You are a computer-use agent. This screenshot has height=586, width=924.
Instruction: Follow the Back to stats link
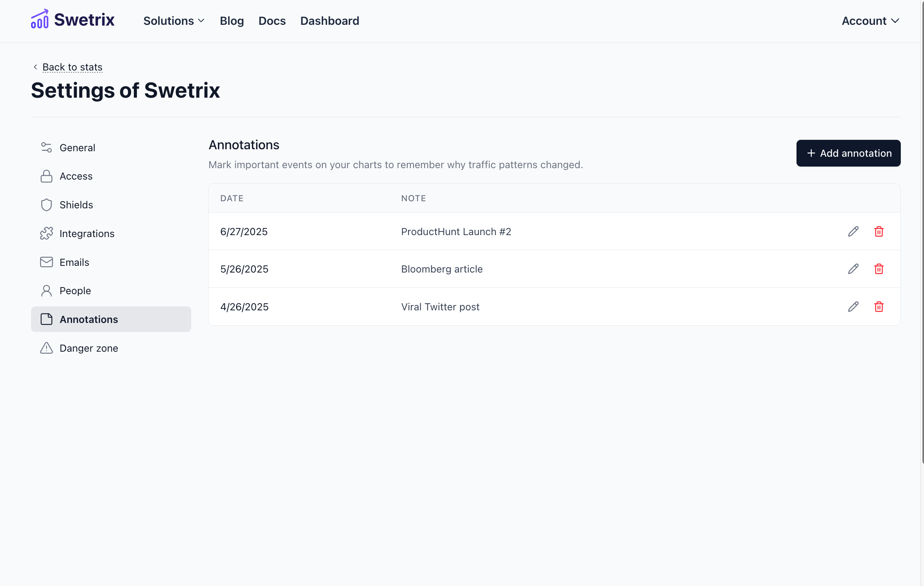[x=72, y=67]
